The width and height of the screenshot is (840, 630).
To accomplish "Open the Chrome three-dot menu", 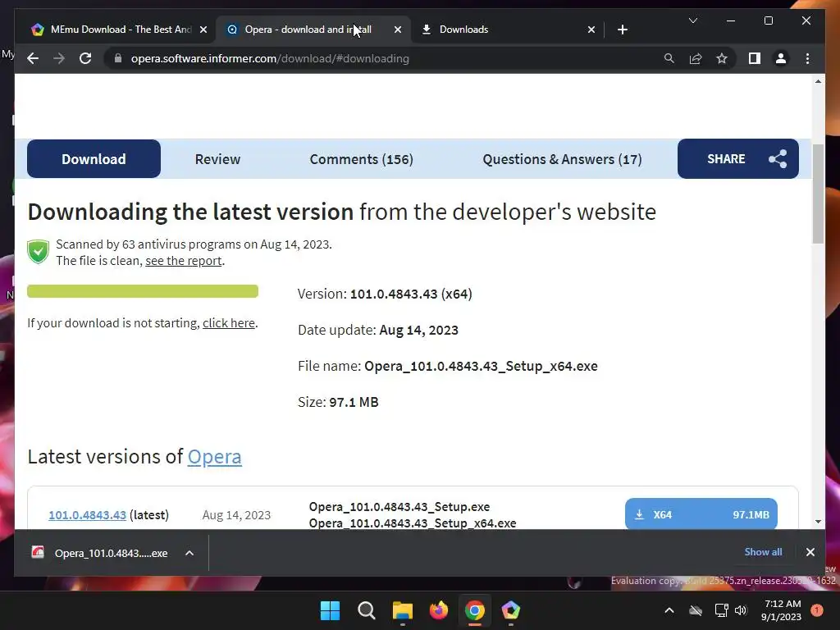I will click(807, 58).
